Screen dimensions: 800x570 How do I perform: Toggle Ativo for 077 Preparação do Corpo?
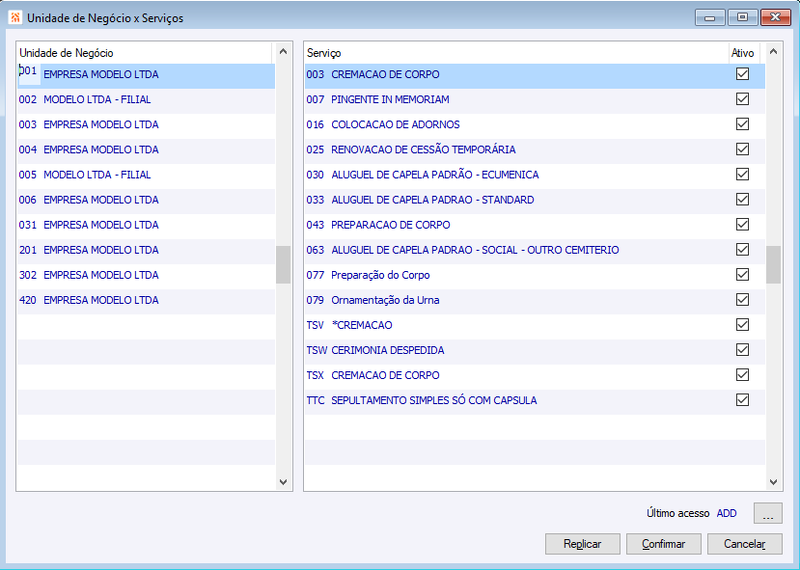coord(742,275)
